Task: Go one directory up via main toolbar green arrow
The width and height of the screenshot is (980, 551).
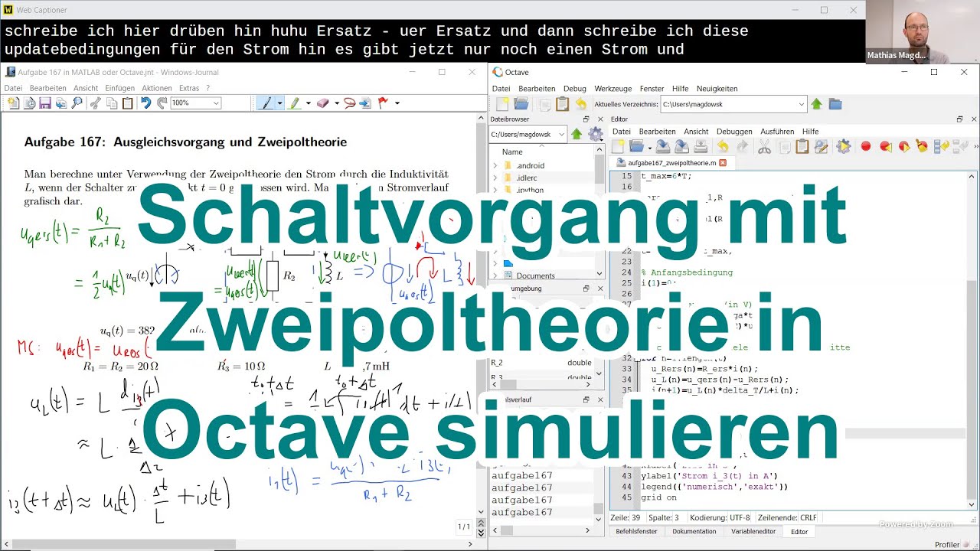Action: pyautogui.click(x=816, y=104)
